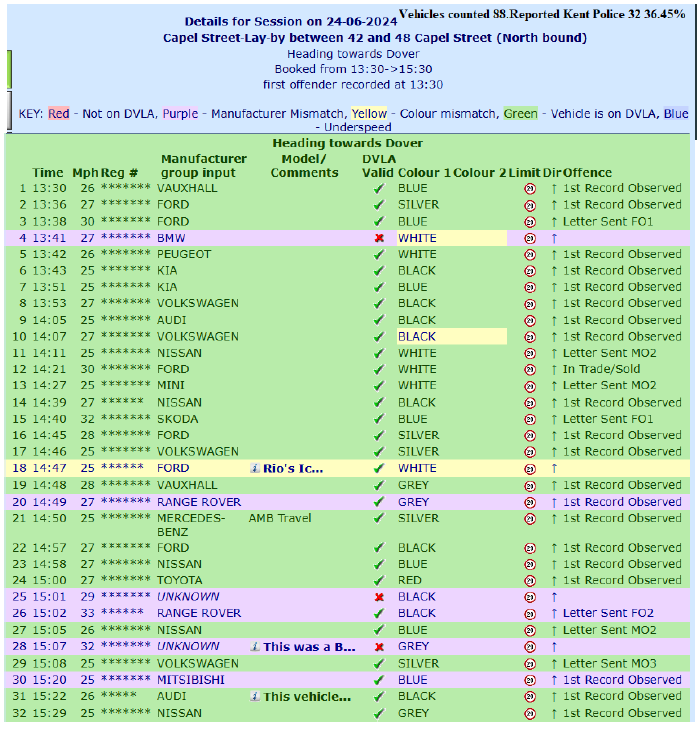Click time 15:29 in last row
The height and width of the screenshot is (734, 700).
49,713
